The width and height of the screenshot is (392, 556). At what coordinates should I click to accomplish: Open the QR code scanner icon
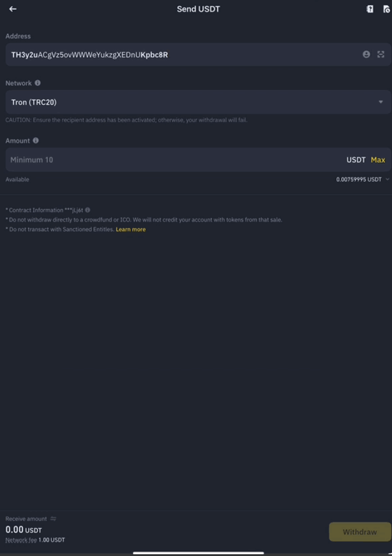point(382,54)
